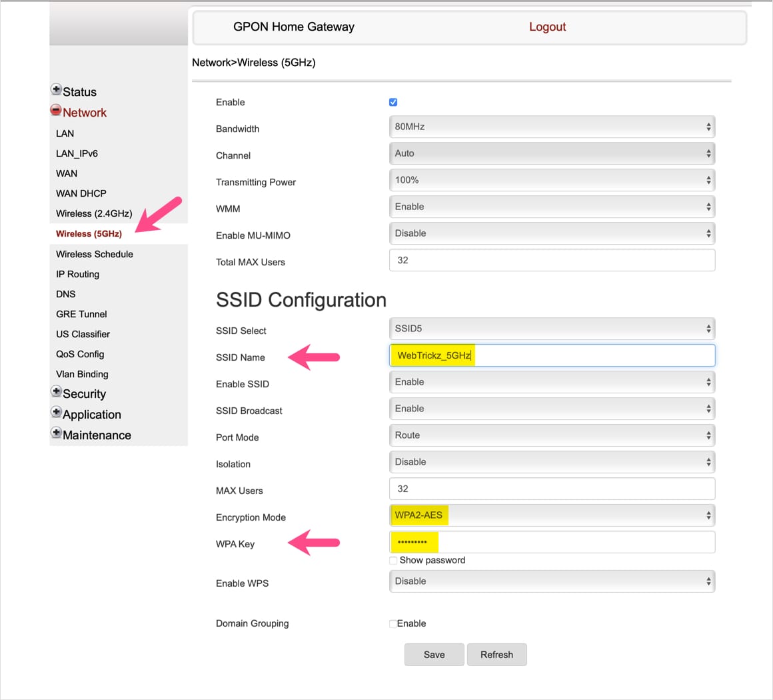
Task: Expand the Status menu plus icon
Action: tap(56, 90)
